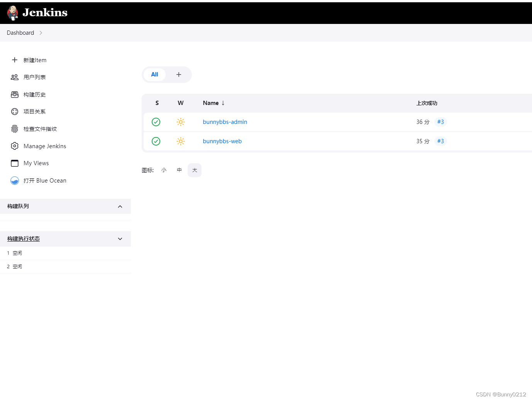This screenshot has height=401, width=532.
Task: Click success status icon for bunnybbs-web
Action: click(x=156, y=141)
